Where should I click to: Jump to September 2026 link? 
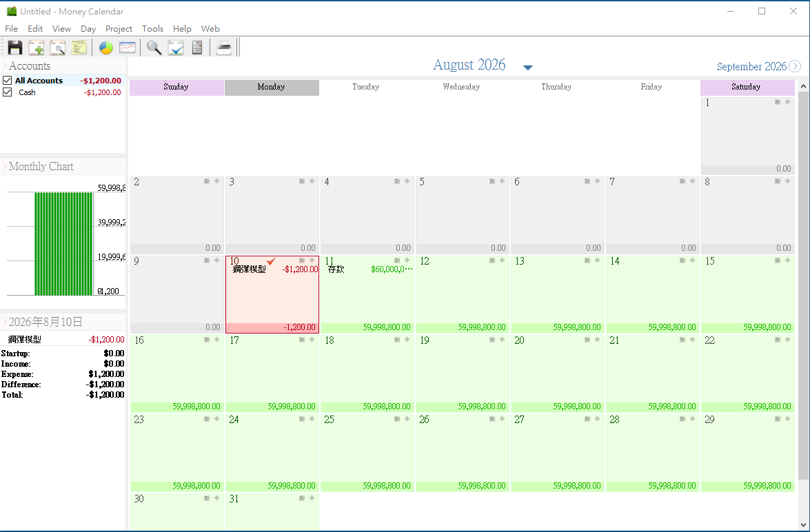click(x=751, y=67)
